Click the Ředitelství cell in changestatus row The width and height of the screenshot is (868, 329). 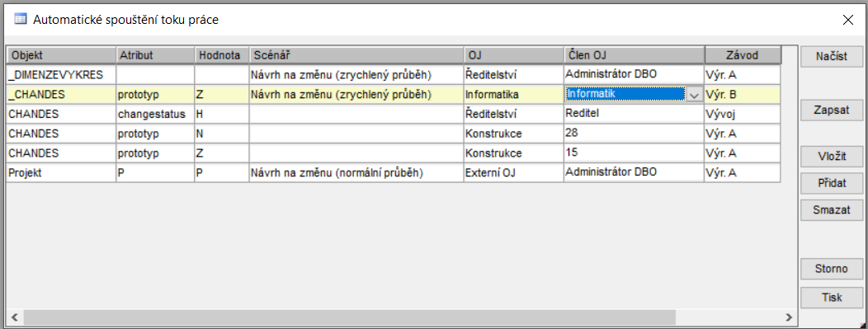[x=514, y=114]
